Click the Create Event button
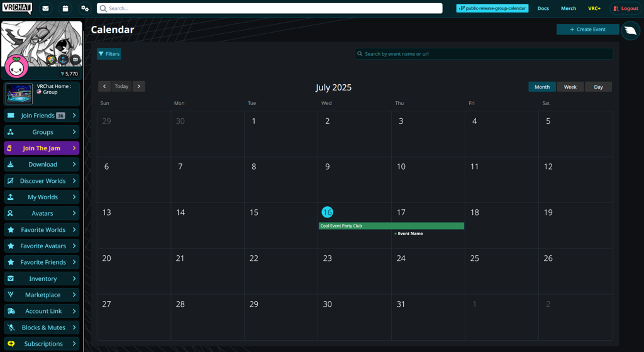Screen dimensions: 644x352 click(588, 29)
